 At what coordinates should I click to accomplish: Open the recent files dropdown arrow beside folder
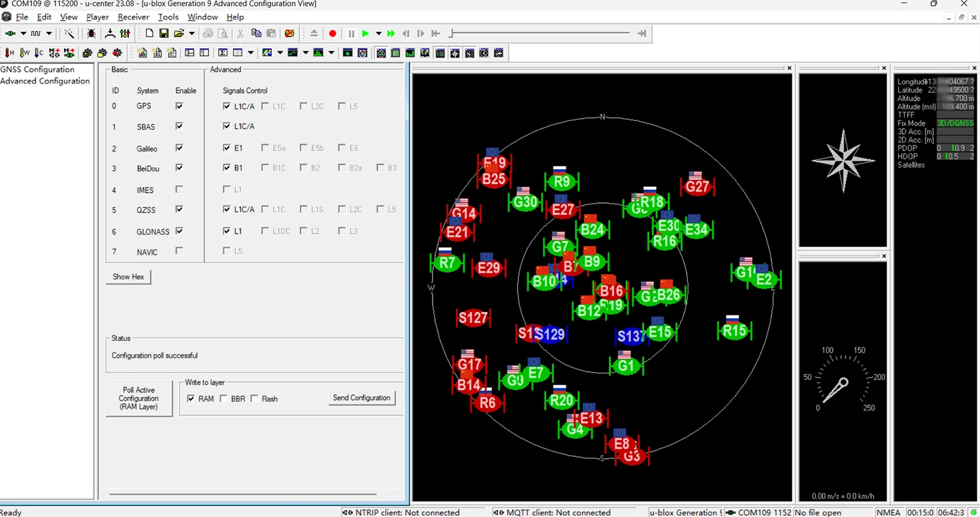click(191, 33)
